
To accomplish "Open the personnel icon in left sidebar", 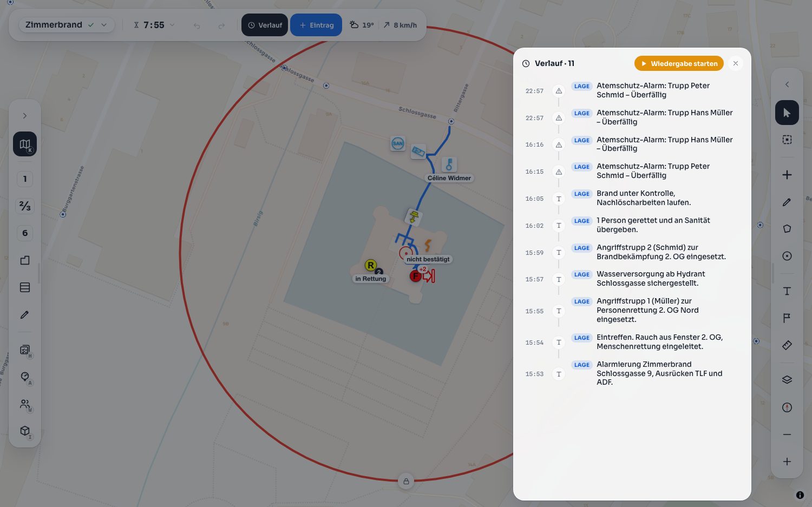I will 25,404.
